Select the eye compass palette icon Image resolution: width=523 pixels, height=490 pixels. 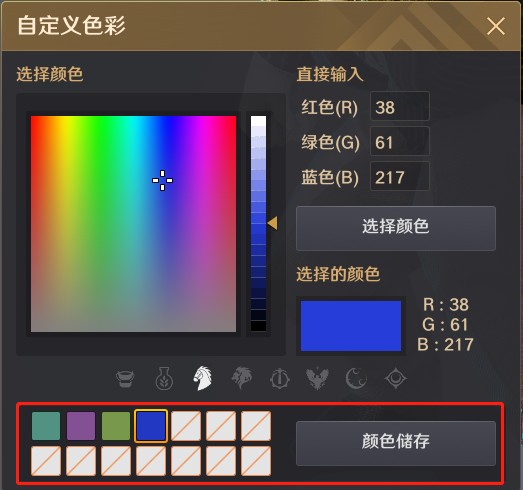pos(396,378)
